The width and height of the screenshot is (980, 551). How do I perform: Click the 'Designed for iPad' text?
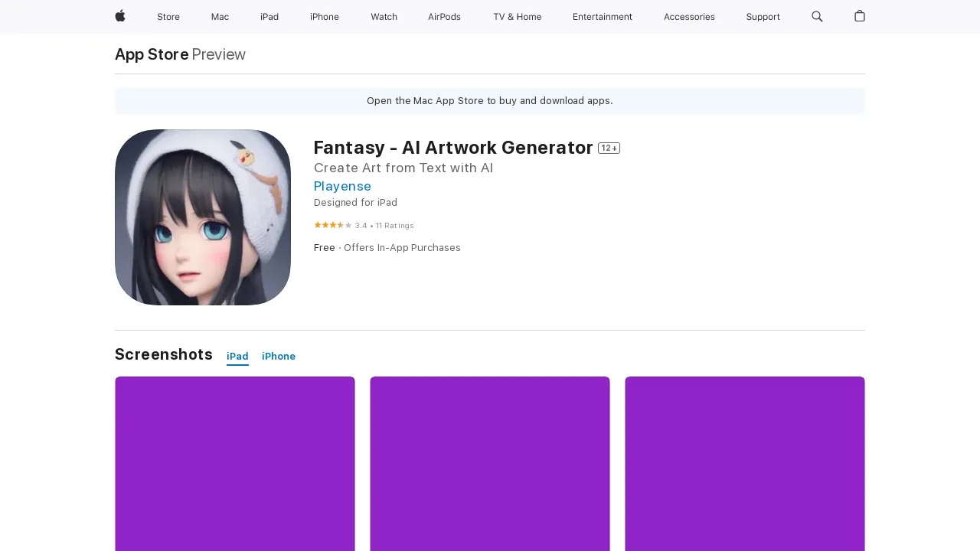(355, 203)
